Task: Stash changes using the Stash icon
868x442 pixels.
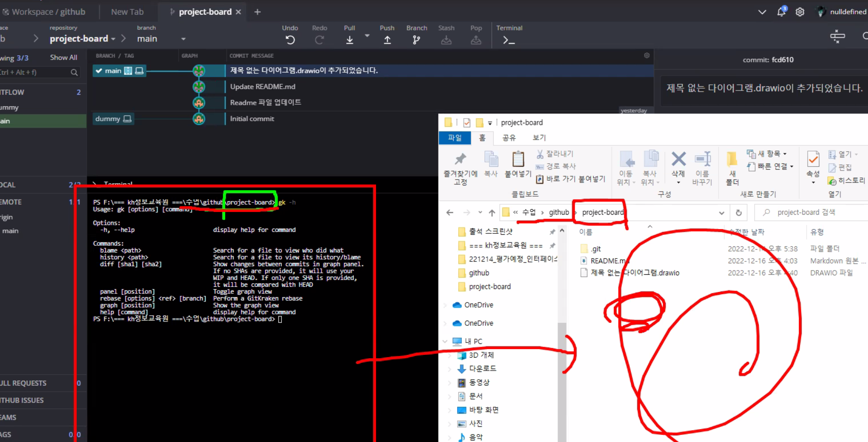Action: click(446, 40)
